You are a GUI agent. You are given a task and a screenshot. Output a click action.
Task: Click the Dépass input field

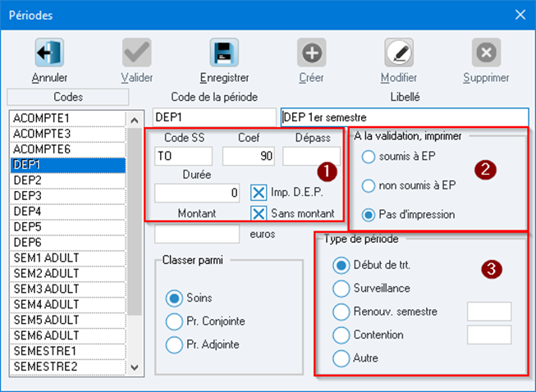[x=311, y=156]
